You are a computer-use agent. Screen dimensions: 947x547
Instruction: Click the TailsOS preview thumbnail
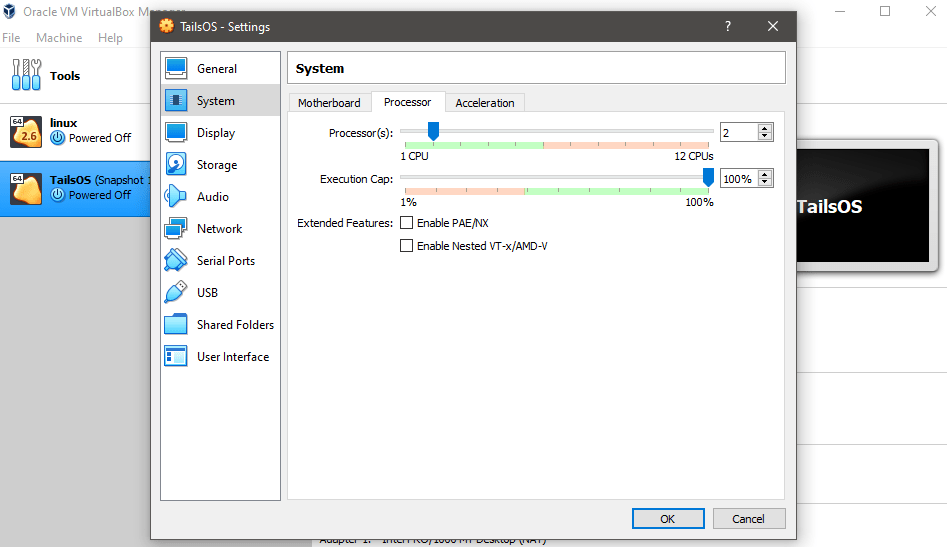[862, 205]
